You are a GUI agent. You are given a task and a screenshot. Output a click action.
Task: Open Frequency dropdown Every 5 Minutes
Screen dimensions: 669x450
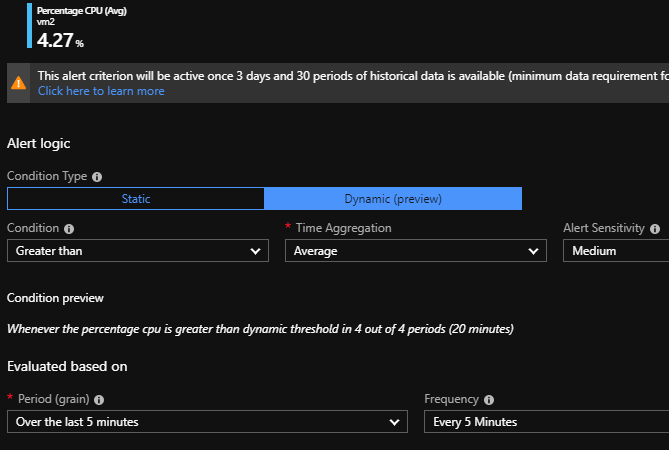click(545, 422)
